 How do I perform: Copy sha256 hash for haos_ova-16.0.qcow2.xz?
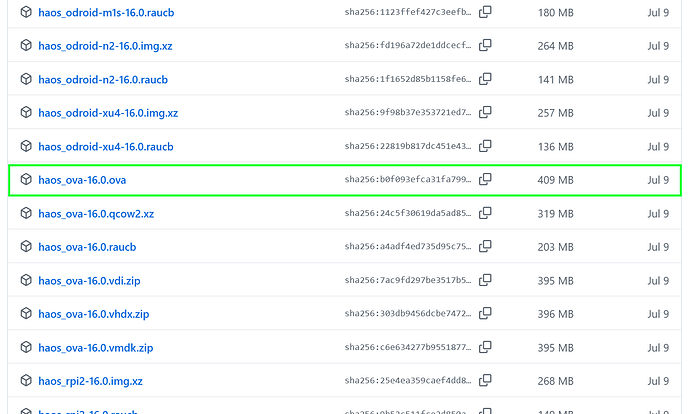(x=485, y=213)
